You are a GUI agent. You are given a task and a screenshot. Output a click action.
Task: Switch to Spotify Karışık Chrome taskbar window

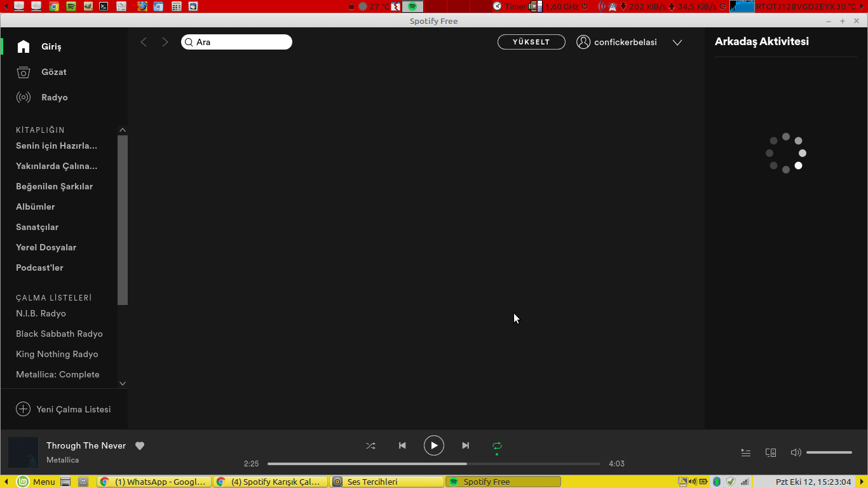270,482
